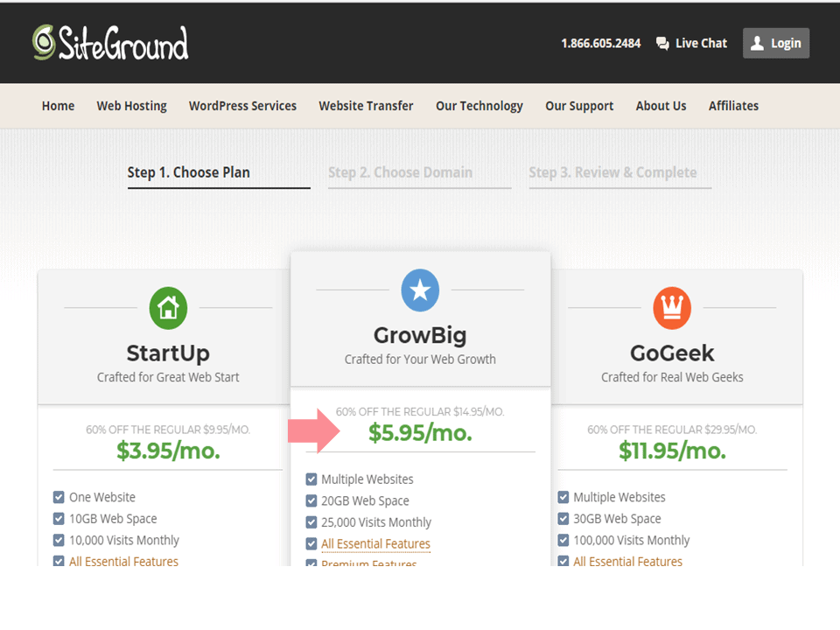The width and height of the screenshot is (840, 630).
Task: Click the Login button
Action: click(x=776, y=43)
